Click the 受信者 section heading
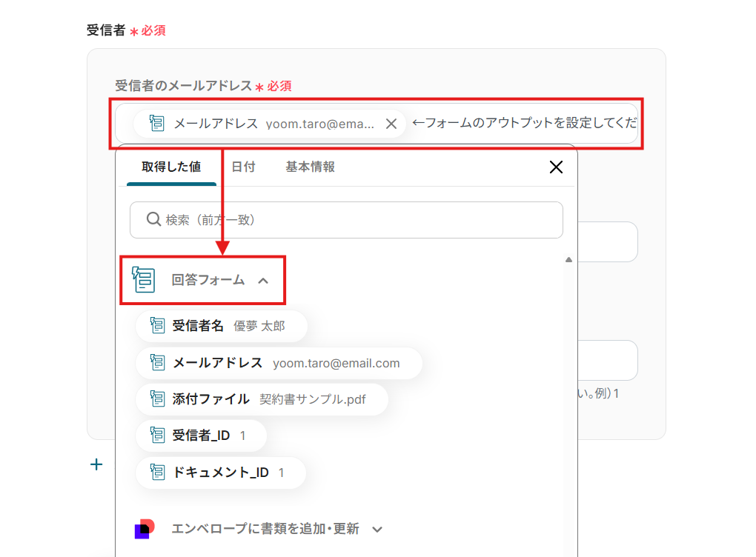This screenshot has height=557, width=756. (105, 30)
